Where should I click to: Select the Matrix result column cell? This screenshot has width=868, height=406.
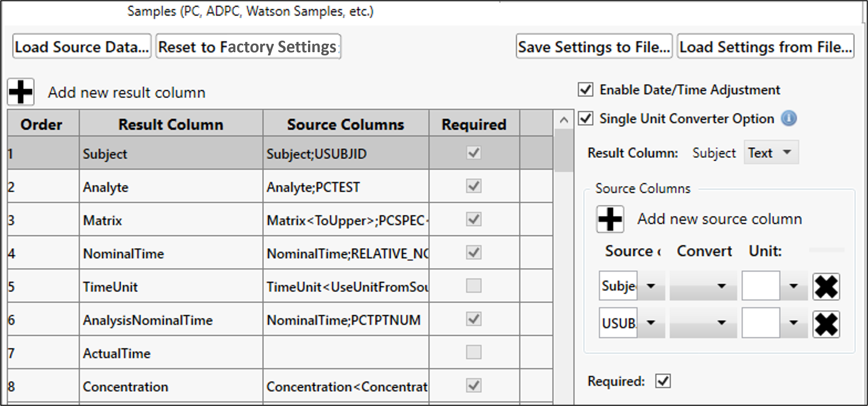[171, 220]
